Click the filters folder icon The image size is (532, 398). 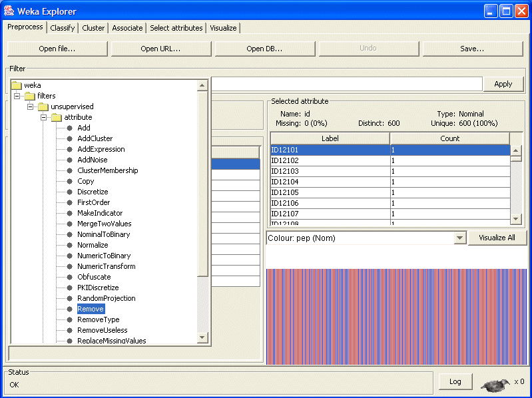pos(30,96)
